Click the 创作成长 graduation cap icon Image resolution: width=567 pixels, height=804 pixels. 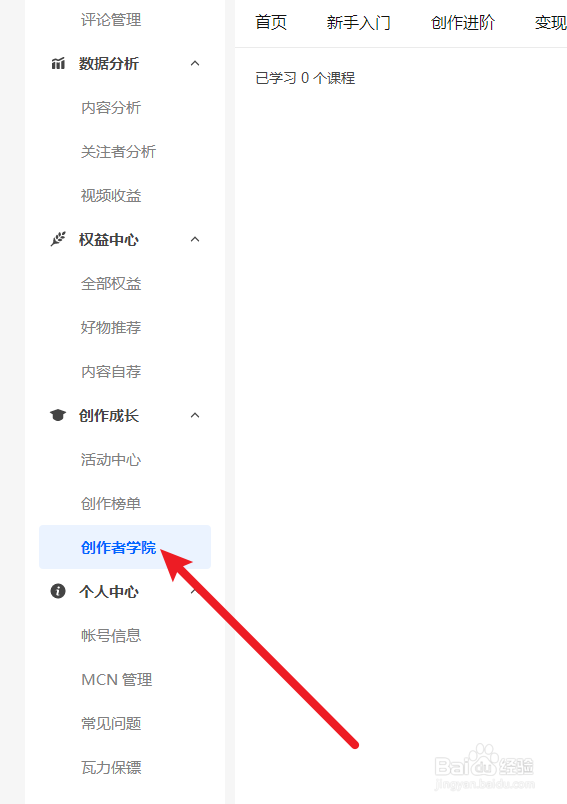(58, 415)
